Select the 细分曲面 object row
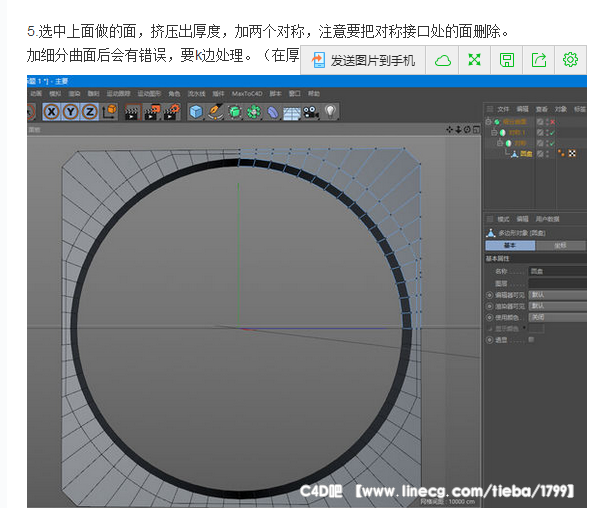 coord(514,122)
